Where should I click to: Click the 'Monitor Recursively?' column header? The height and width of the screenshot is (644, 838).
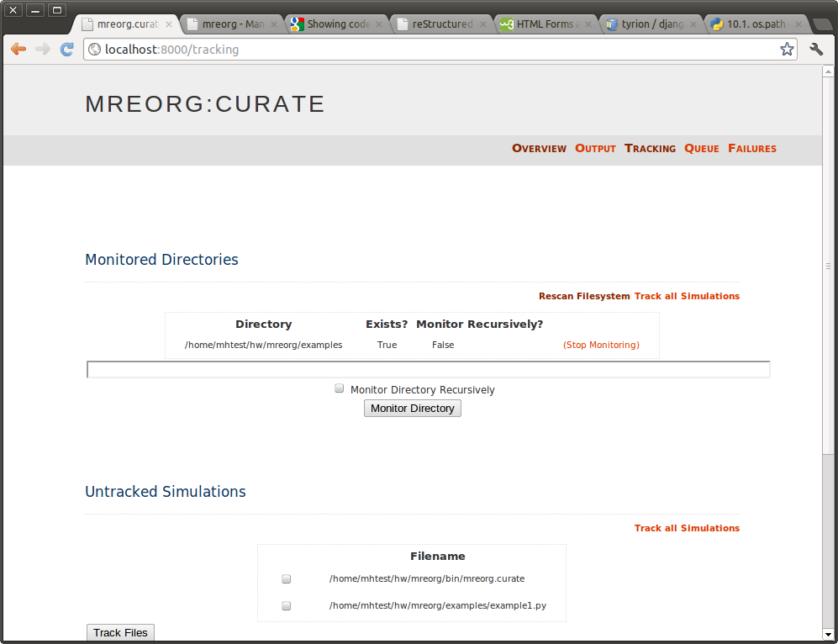479,324
